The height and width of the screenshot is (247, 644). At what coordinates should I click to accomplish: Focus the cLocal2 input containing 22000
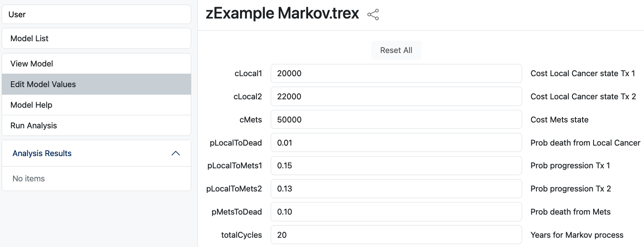pyautogui.click(x=396, y=96)
